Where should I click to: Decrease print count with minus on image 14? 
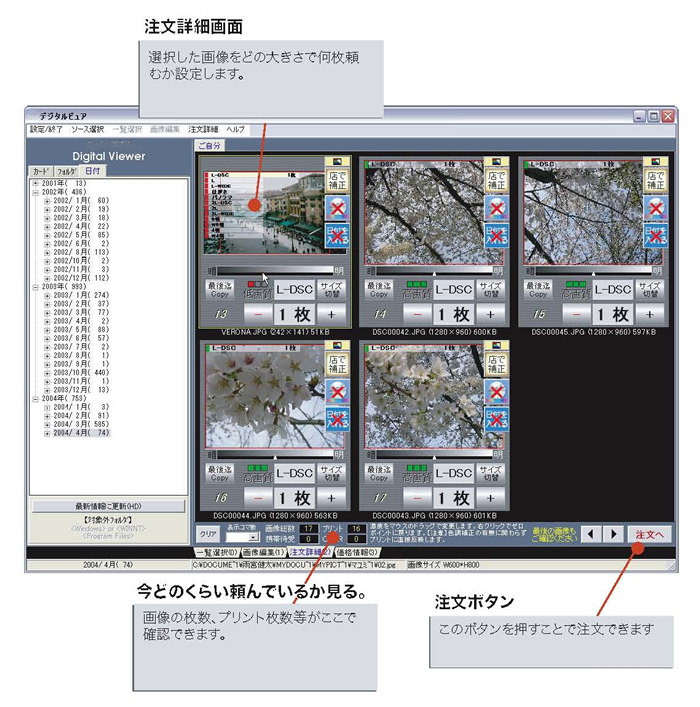417,314
